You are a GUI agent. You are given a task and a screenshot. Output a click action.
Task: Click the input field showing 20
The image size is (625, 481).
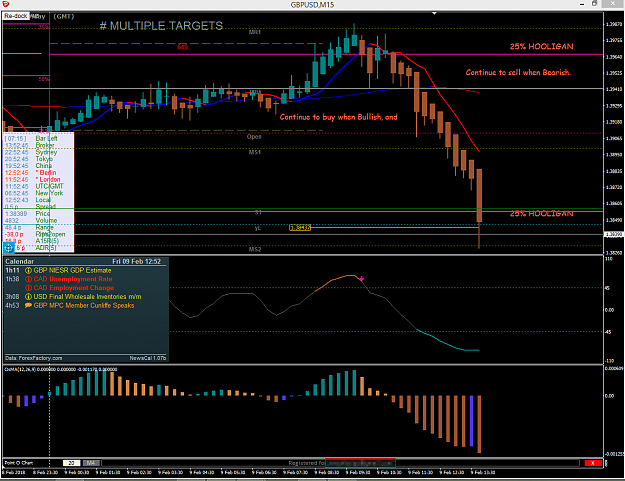click(x=71, y=463)
